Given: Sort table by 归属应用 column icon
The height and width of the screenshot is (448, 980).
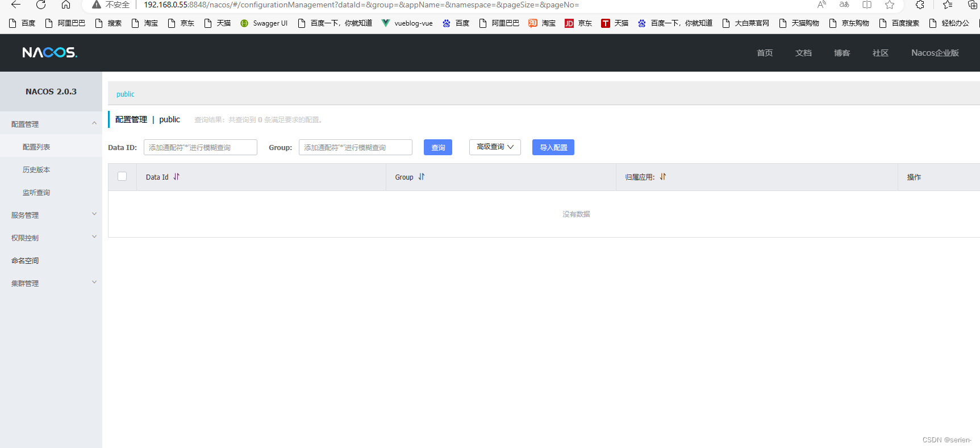Looking at the screenshot, I should tap(663, 177).
